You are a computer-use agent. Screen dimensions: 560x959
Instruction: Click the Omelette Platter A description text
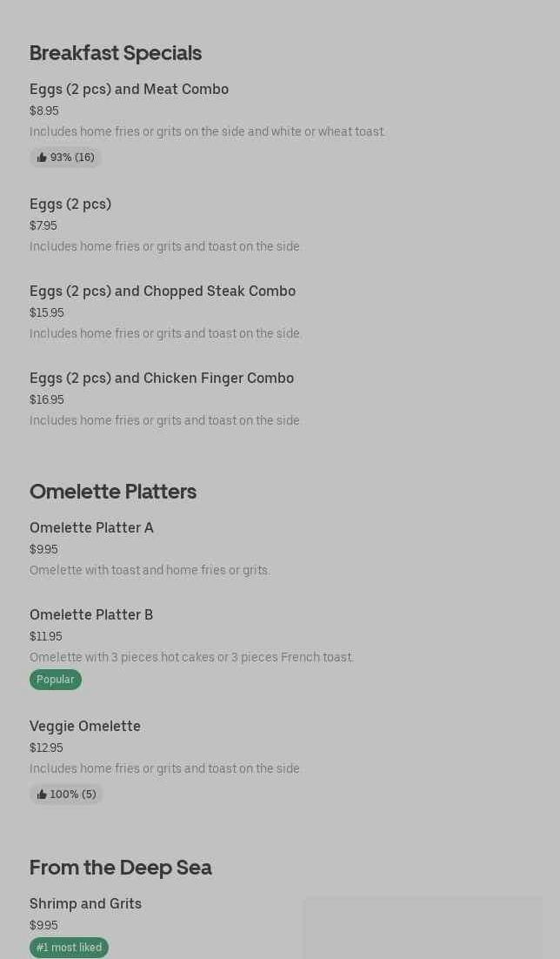tap(150, 570)
